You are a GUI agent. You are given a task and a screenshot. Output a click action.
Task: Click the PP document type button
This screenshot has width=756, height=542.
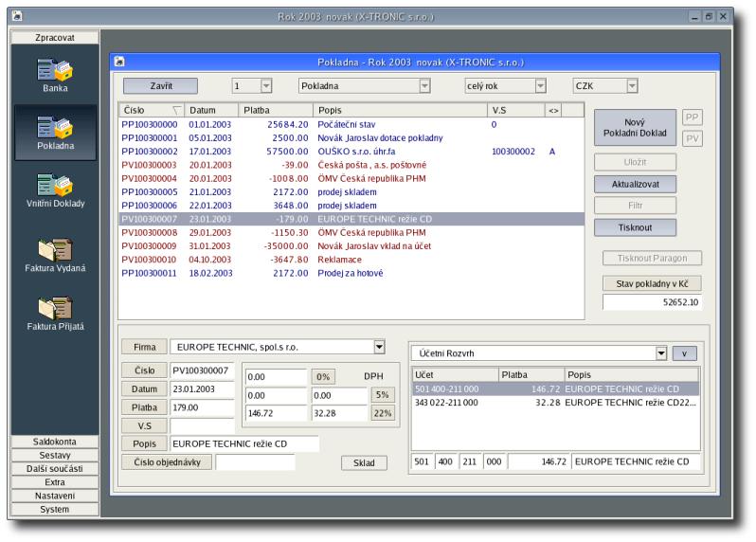click(692, 117)
